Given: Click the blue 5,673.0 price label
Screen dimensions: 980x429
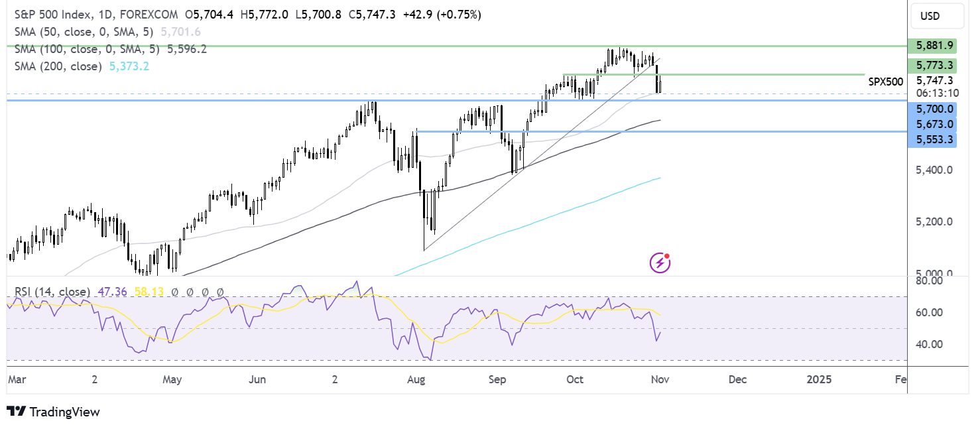Looking at the screenshot, I should (934, 124).
